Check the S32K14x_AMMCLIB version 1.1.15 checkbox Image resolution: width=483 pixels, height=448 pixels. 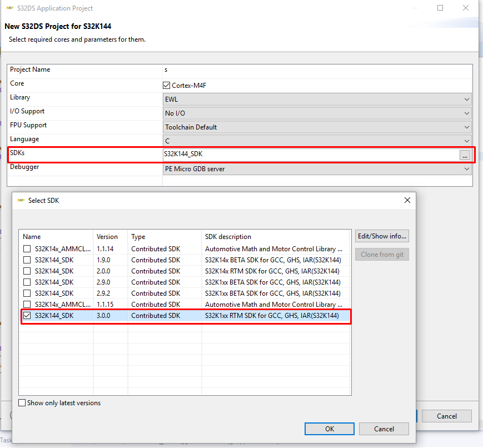click(27, 304)
